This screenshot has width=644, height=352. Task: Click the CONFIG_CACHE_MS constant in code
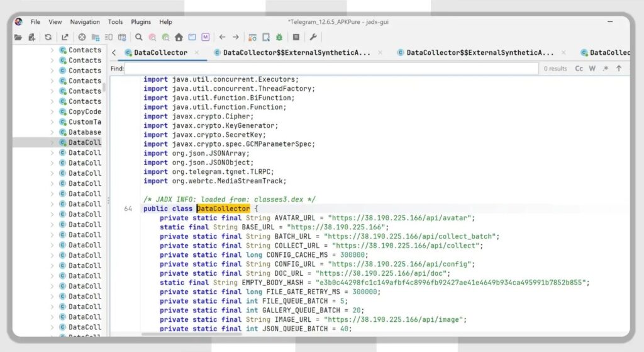297,255
